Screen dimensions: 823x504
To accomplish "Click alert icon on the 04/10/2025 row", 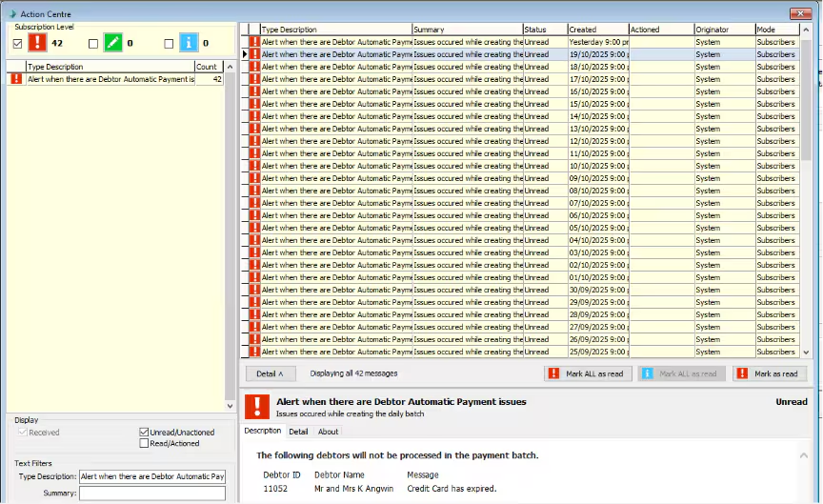I will tap(254, 240).
